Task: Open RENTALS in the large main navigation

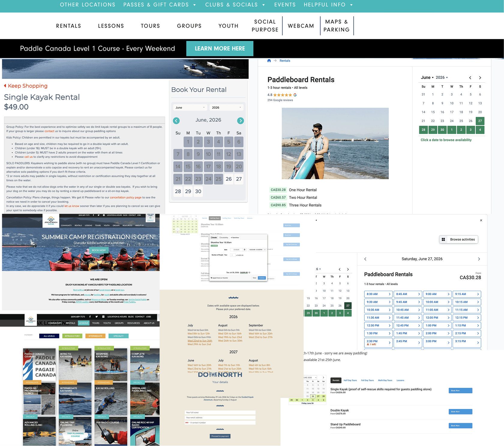Action: click(68, 26)
